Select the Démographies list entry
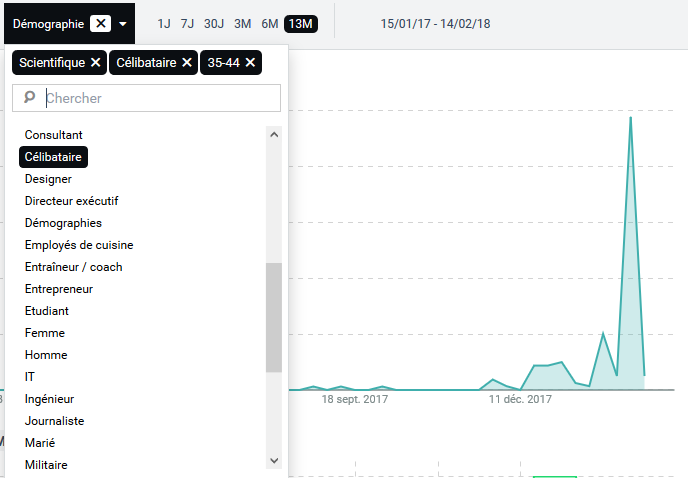Viewport: 688px width, 478px height. coord(63,223)
